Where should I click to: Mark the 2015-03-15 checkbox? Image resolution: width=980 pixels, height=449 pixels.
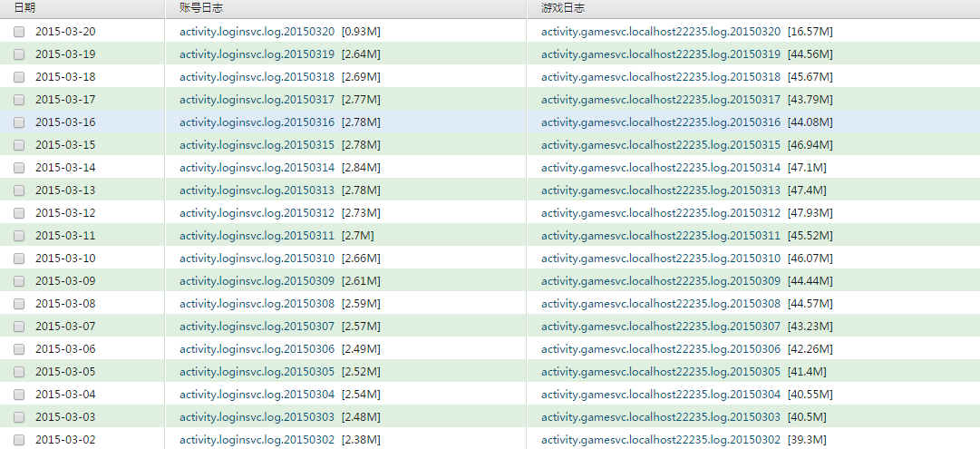(x=19, y=145)
